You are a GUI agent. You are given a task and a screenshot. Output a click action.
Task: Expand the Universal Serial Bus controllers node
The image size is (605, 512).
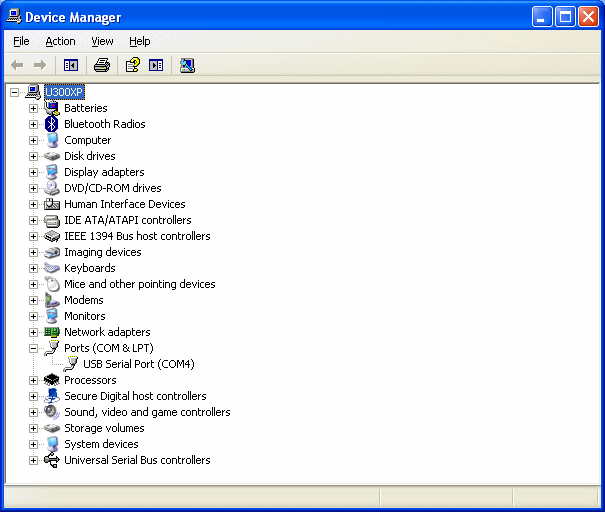(33, 460)
